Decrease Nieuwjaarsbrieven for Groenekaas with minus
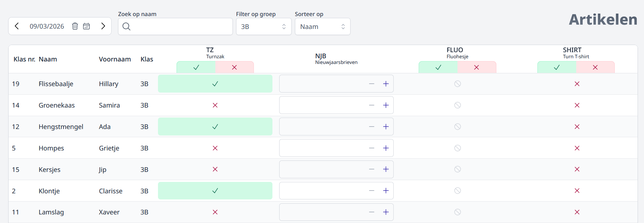 point(372,105)
